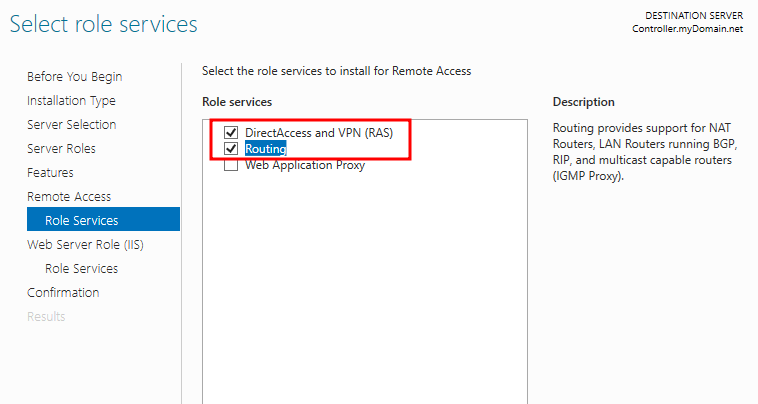Screen dimensions: 758x404
Task: Go to the Before You Begin step
Action: 74,76
